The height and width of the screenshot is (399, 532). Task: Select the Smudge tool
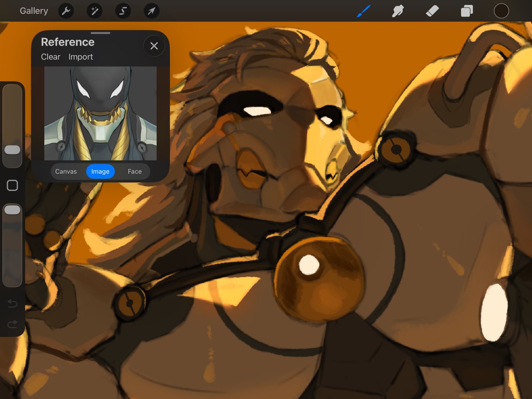pyautogui.click(x=398, y=11)
